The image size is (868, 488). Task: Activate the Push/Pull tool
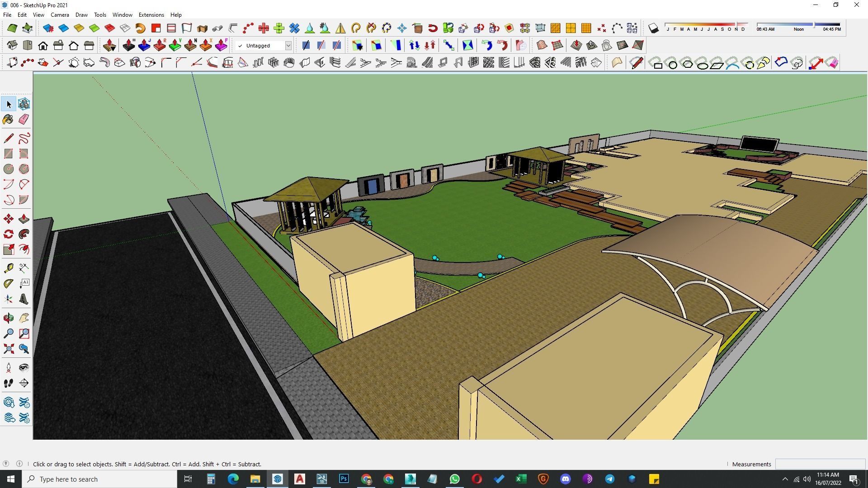[x=24, y=219]
